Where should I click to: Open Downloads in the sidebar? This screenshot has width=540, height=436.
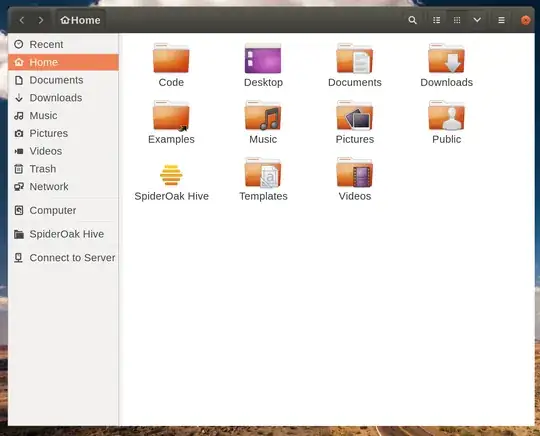[63, 98]
